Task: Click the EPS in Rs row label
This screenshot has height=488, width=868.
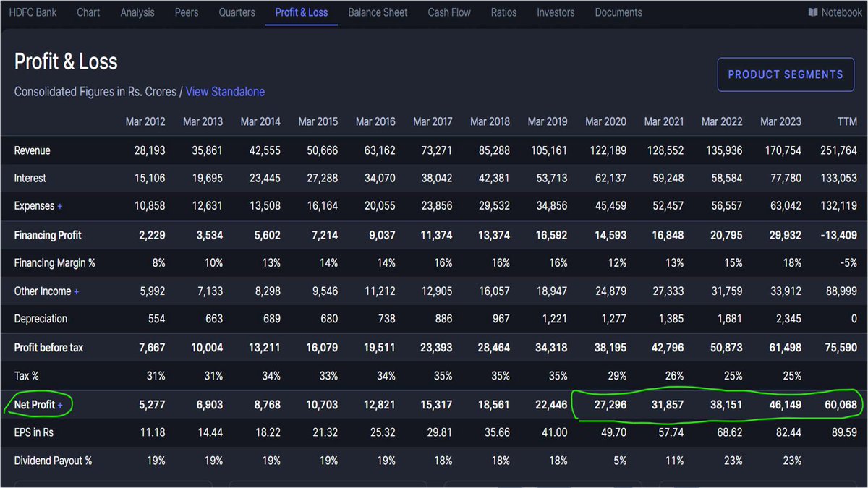Action: click(x=35, y=432)
